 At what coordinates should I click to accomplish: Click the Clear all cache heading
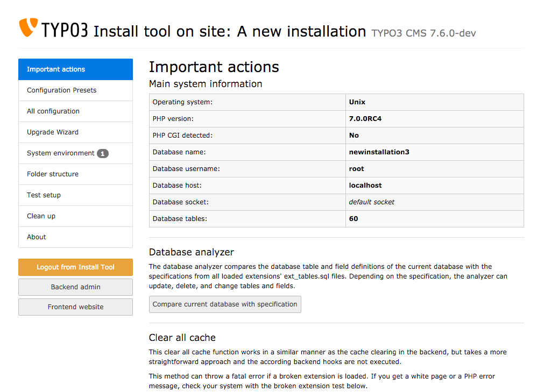(x=182, y=338)
